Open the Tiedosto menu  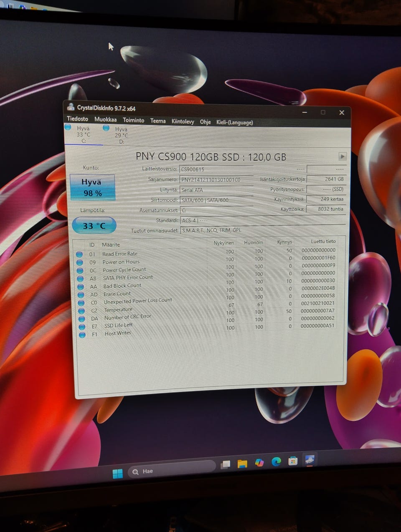[77, 119]
